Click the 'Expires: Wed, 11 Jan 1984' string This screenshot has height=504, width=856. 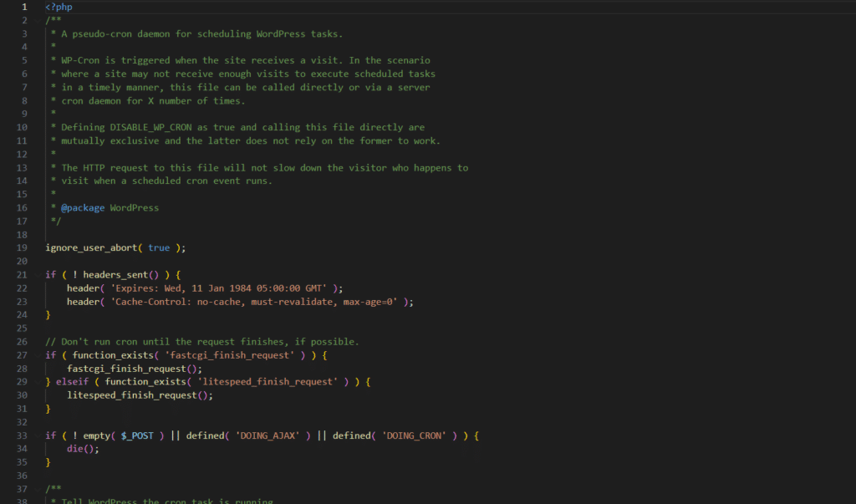218,288
